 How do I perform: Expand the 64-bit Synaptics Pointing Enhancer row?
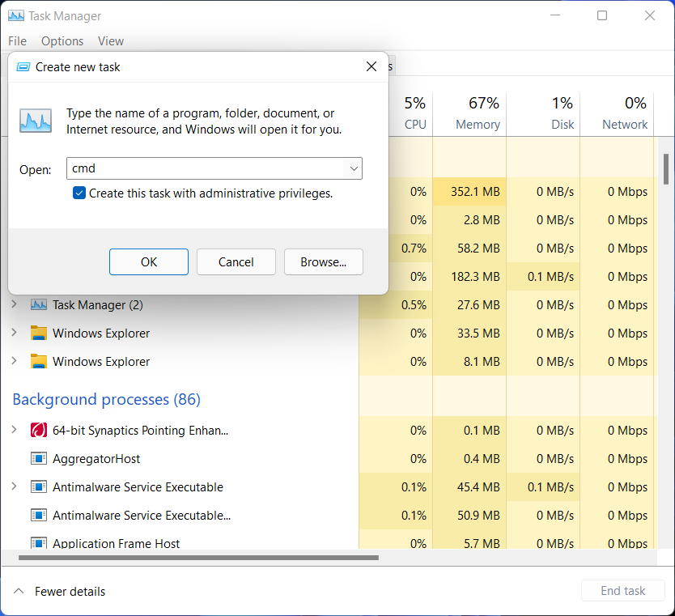[x=15, y=430]
